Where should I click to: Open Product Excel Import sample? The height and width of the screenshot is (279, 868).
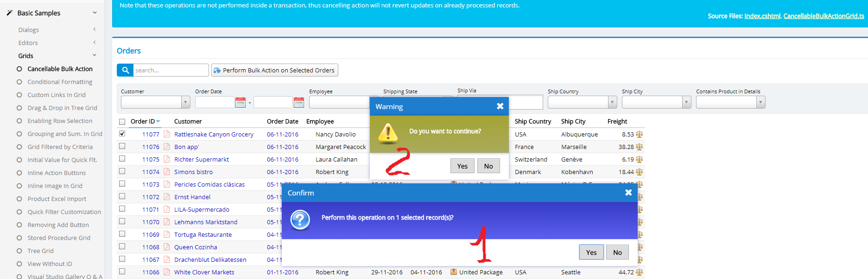(57, 199)
